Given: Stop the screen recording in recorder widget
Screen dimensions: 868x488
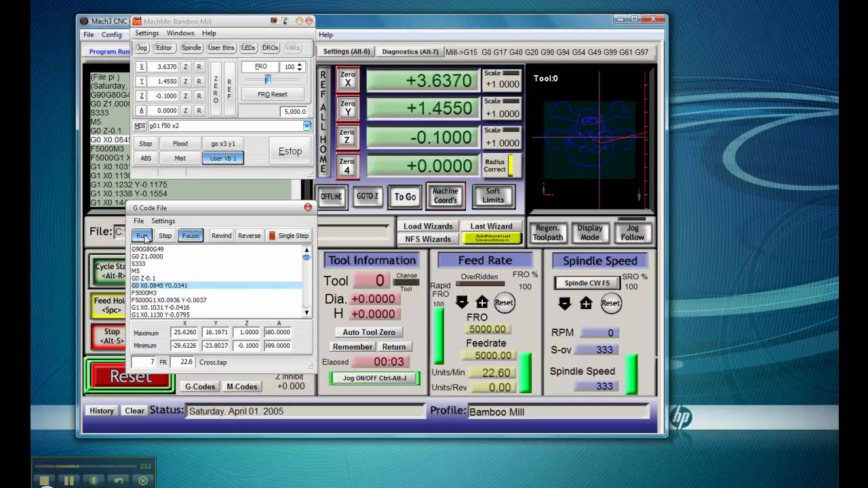Looking at the screenshot, I should tap(45, 481).
